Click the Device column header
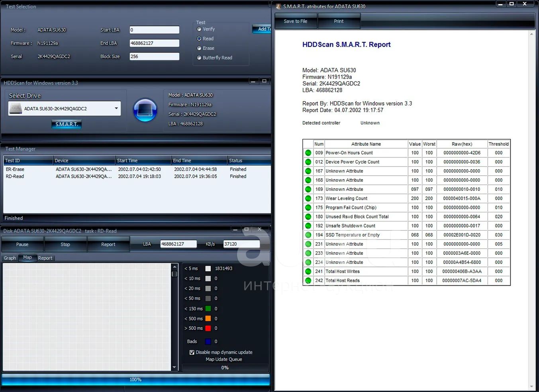Viewport: 539px width, 392px height. click(x=84, y=161)
